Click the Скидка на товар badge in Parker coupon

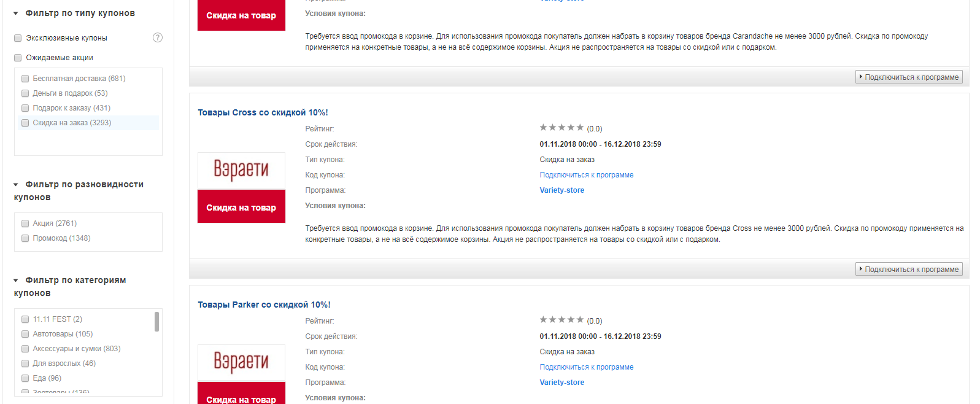(241, 394)
